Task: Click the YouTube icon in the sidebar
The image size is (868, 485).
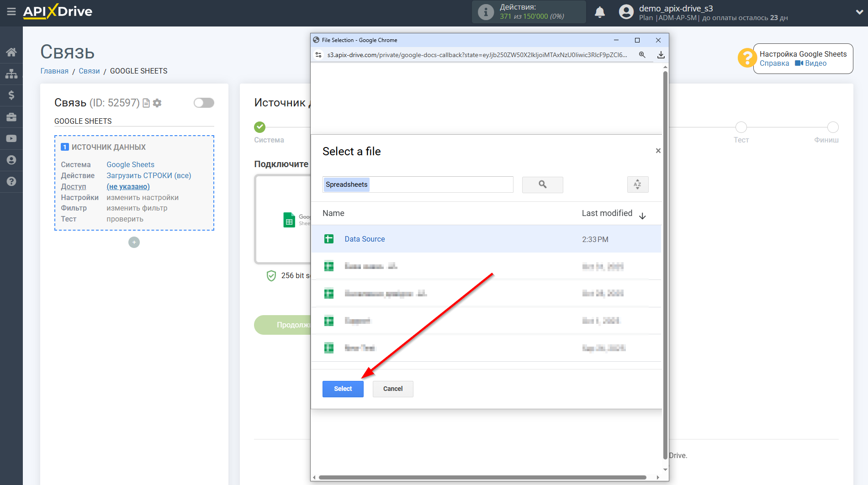Action: click(x=11, y=138)
